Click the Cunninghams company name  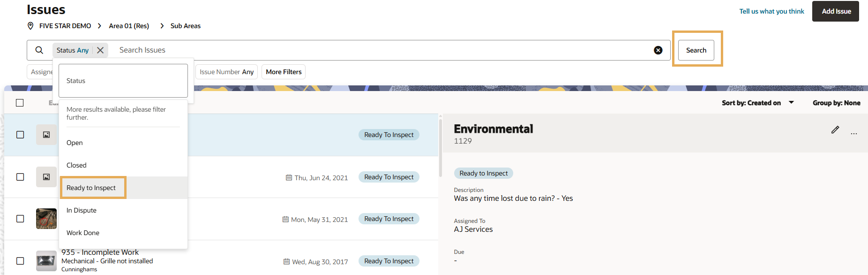pyautogui.click(x=79, y=269)
